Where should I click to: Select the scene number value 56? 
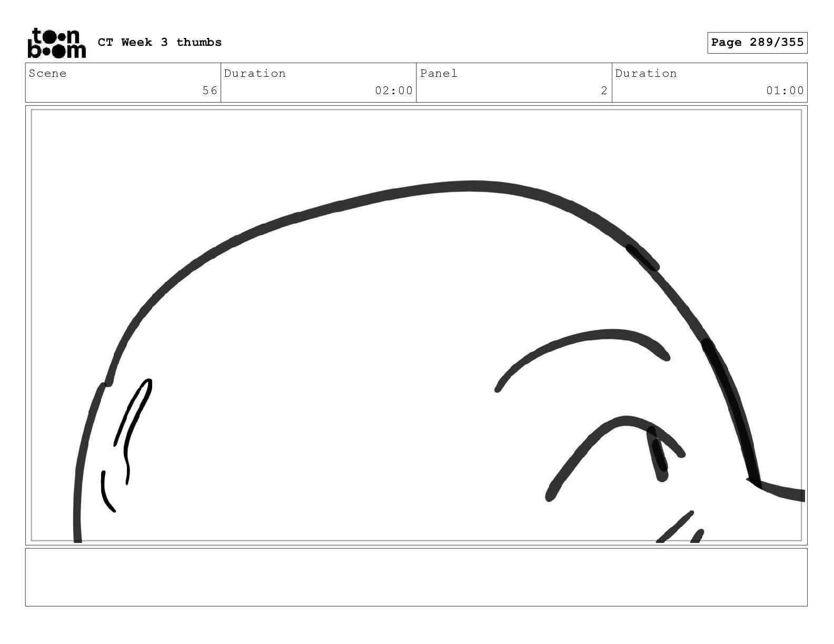210,90
